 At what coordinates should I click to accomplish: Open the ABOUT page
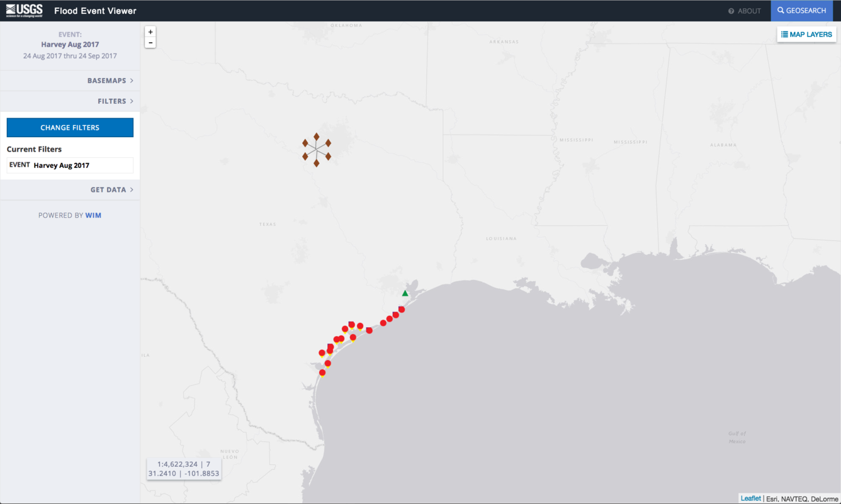(745, 11)
